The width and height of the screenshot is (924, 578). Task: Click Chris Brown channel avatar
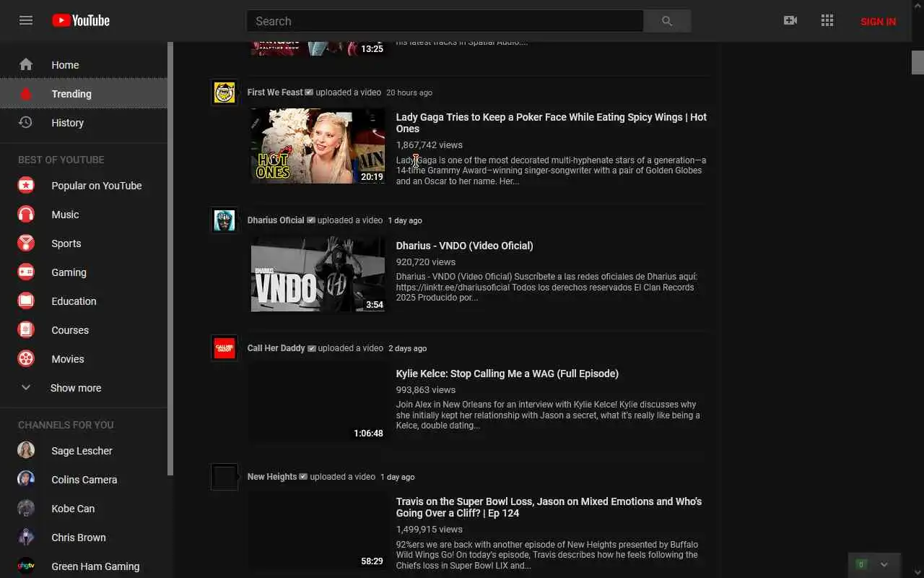pos(26,538)
